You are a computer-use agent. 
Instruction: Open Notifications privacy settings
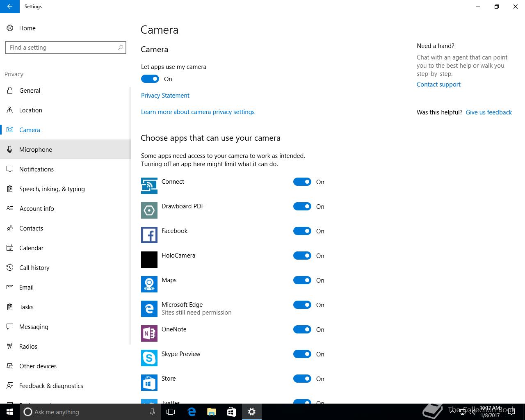click(65, 169)
